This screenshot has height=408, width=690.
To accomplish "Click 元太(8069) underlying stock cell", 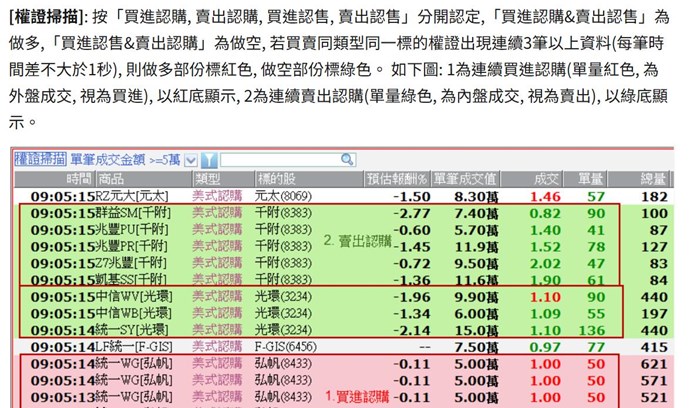I will coord(283,196).
